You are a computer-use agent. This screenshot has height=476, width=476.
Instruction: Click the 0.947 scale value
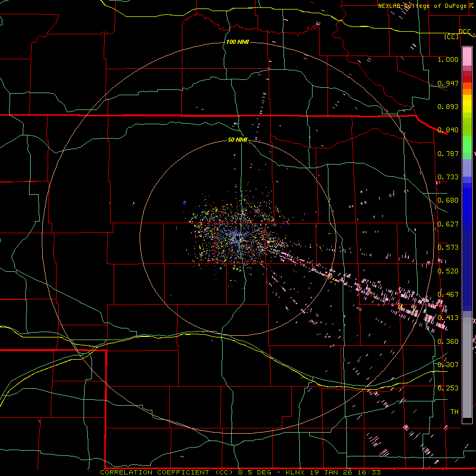click(x=448, y=83)
